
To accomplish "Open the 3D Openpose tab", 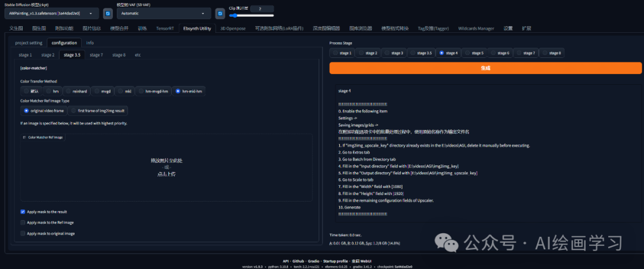I will coord(233,29).
